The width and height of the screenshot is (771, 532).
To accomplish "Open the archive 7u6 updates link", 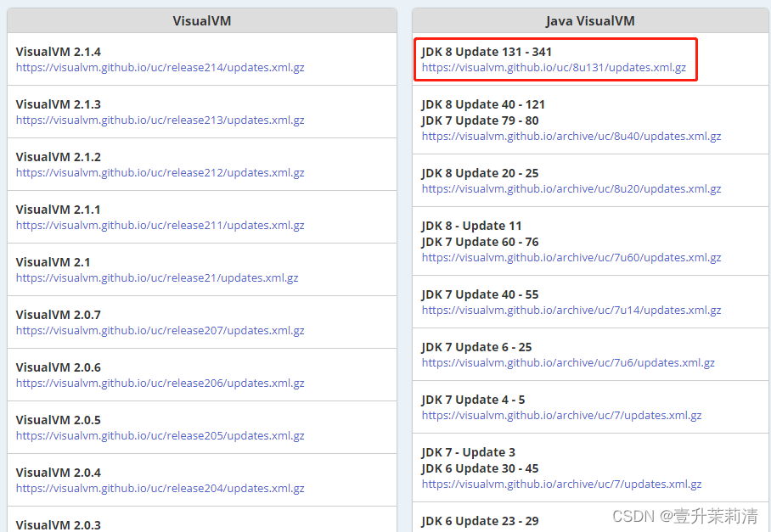I will tap(568, 362).
